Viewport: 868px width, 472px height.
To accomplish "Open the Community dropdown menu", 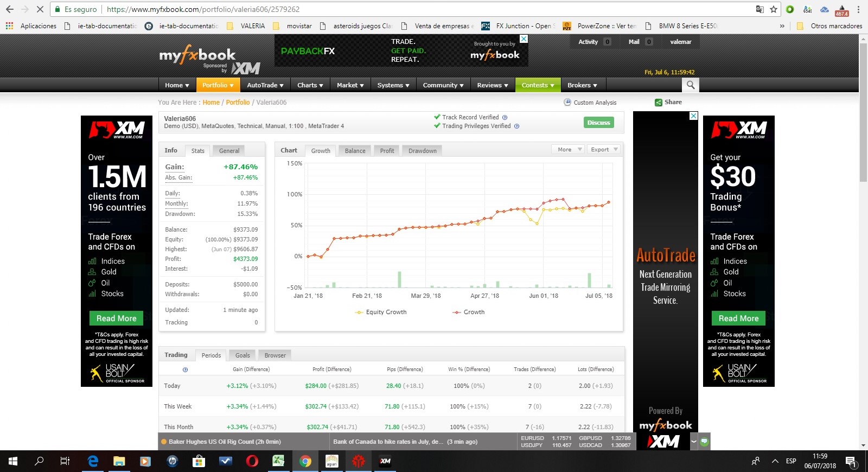I will [x=443, y=85].
